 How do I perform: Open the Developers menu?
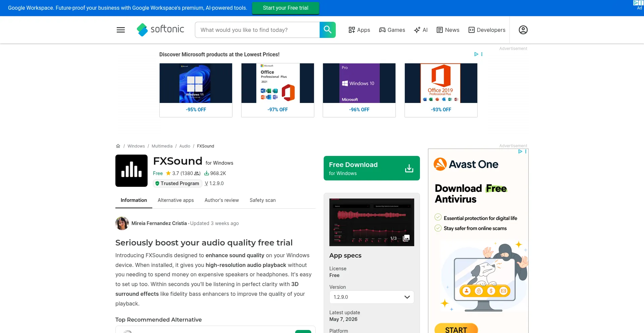coord(487,30)
